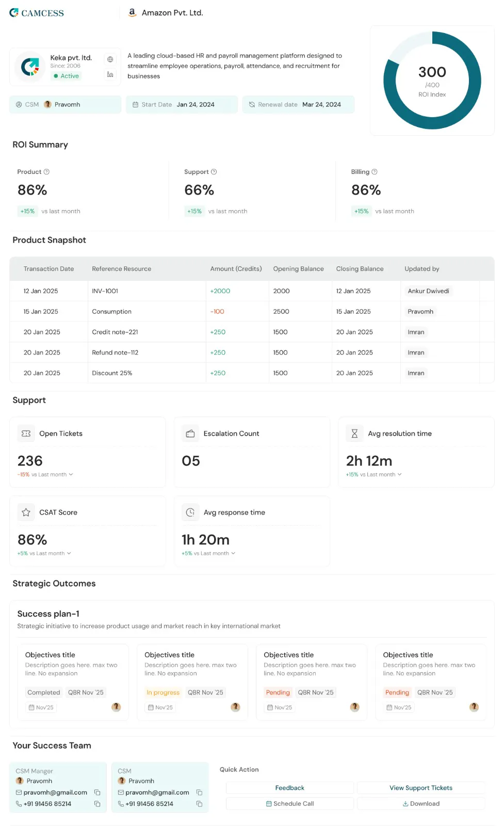504x826 pixels.
Task: Click the Download button
Action: click(420, 804)
